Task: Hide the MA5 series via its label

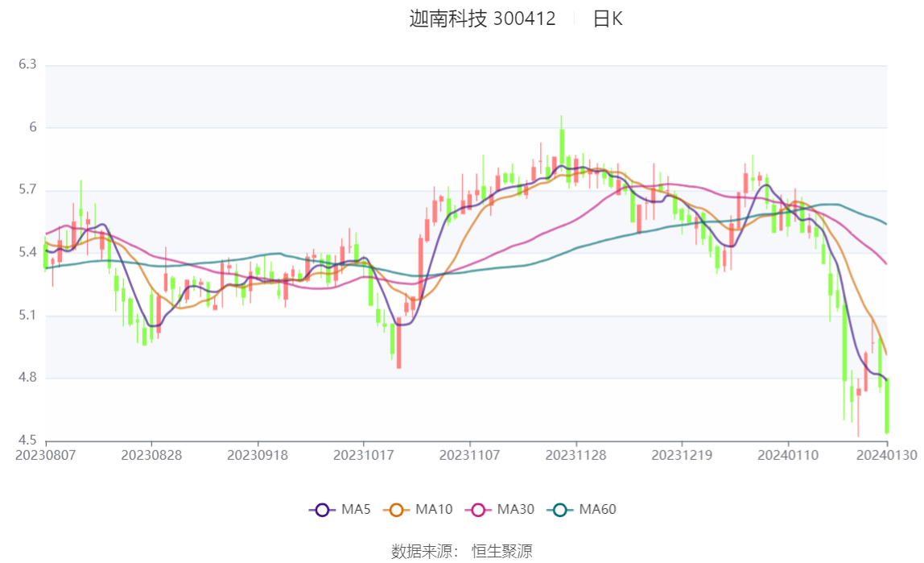Action: [356, 509]
